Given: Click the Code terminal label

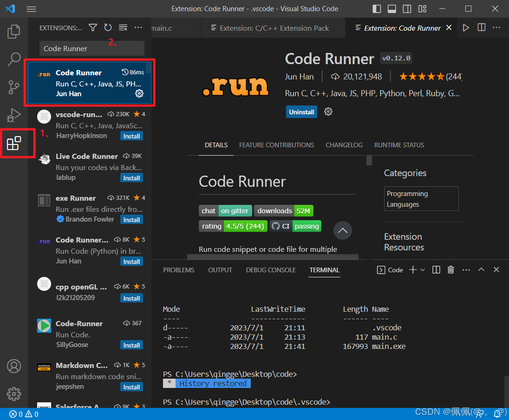Looking at the screenshot, I should [390, 270].
